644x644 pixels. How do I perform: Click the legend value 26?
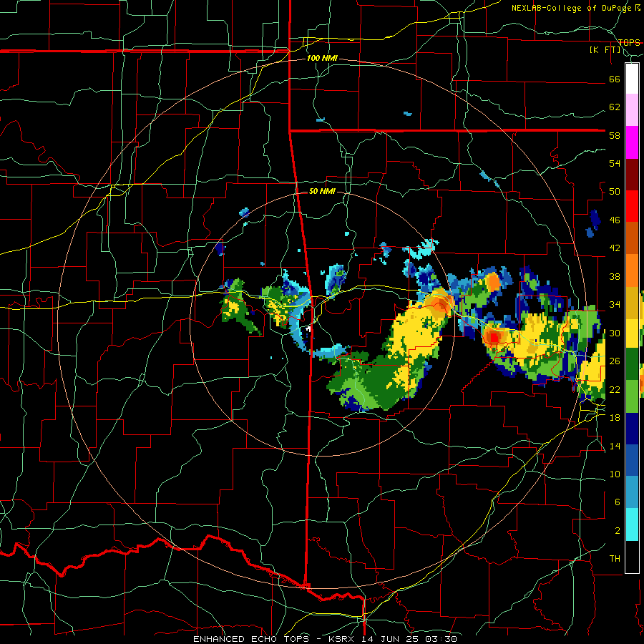pos(615,361)
